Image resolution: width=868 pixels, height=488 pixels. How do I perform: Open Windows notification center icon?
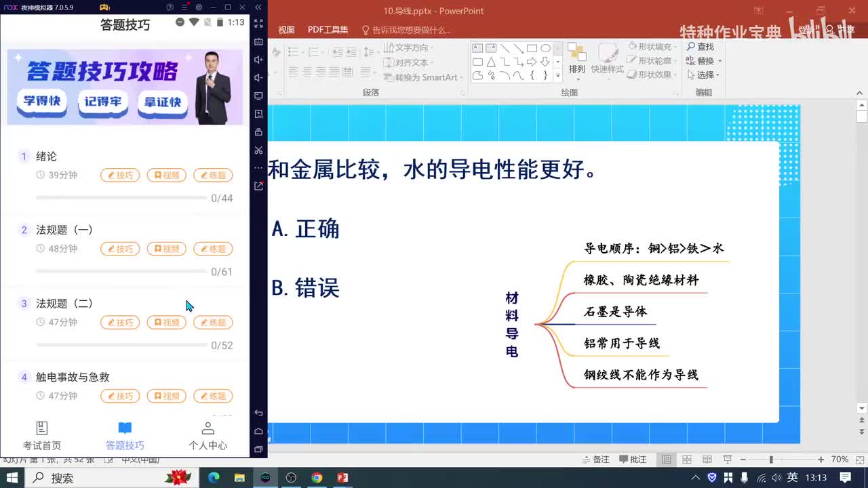pyautogui.click(x=846, y=478)
